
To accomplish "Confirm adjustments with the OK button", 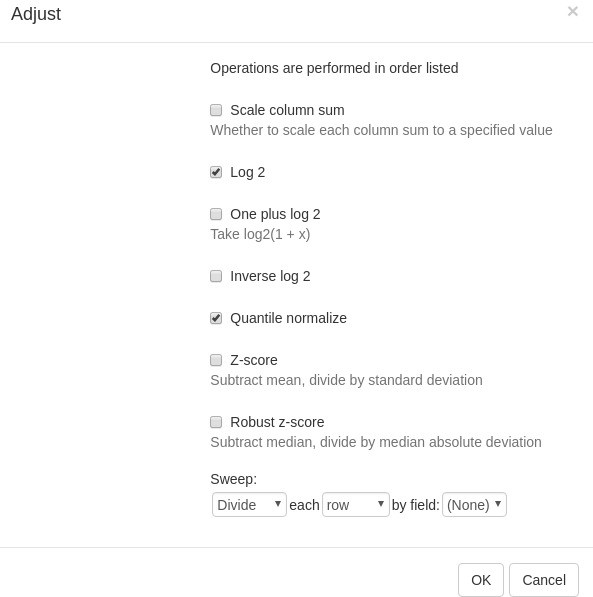I will point(481,580).
